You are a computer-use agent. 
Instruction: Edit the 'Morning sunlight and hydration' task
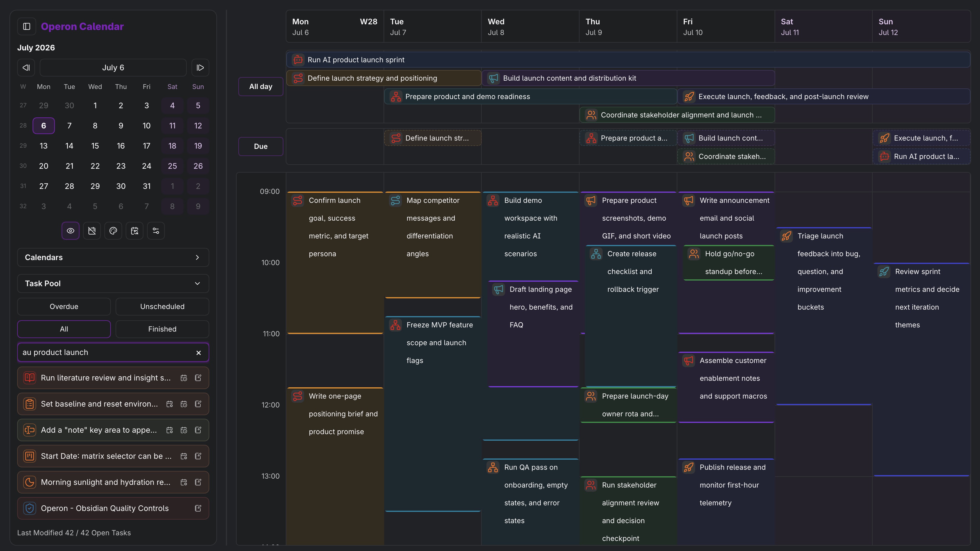(198, 482)
